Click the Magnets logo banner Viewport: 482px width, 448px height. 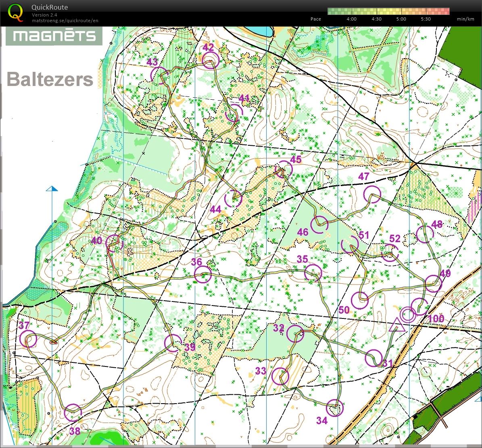point(54,36)
